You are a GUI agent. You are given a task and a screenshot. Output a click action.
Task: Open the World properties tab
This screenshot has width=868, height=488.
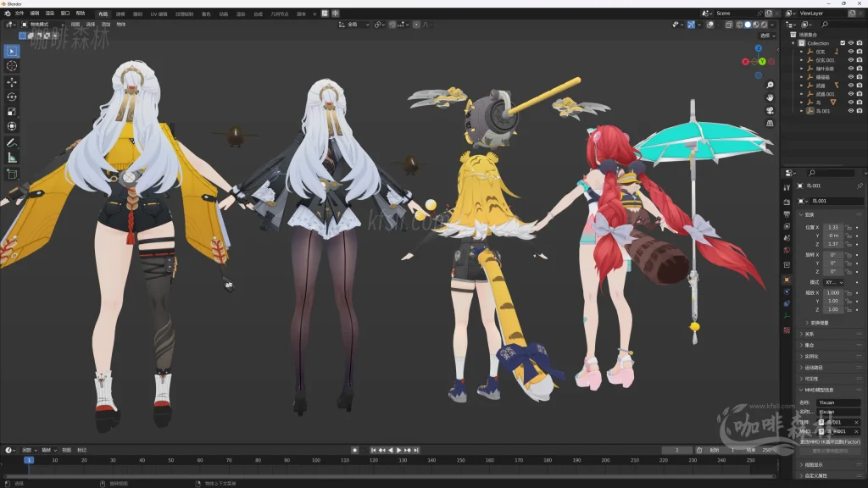[787, 250]
